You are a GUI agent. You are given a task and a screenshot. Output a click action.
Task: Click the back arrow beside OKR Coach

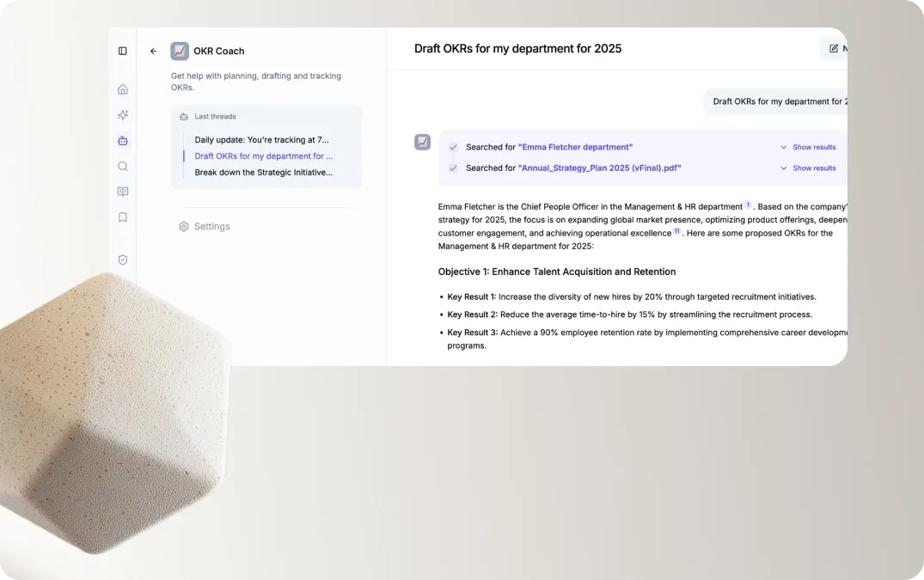[x=154, y=51]
